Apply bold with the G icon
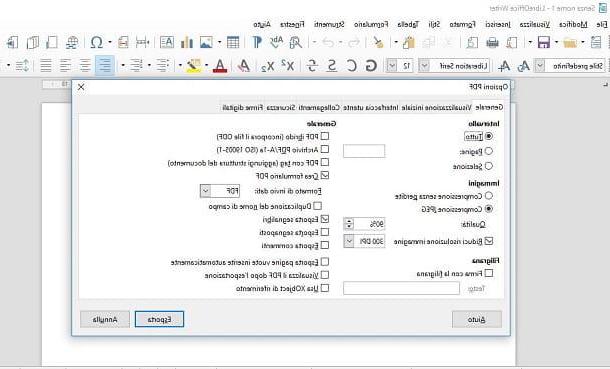 point(371,66)
